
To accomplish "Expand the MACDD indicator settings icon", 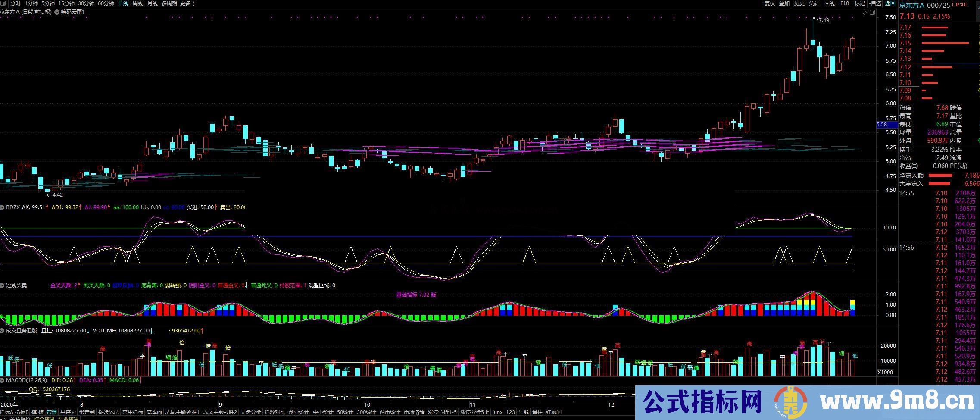I will point(3,380).
